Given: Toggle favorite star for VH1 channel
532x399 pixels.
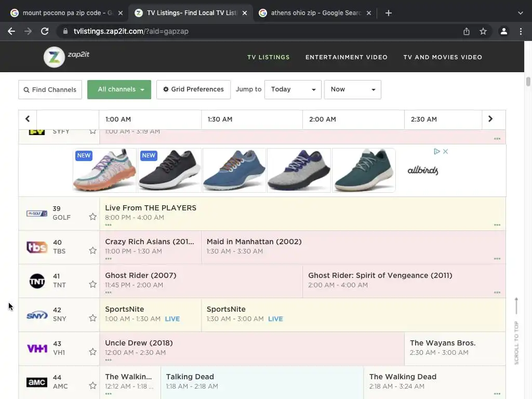Looking at the screenshot, I should click(92, 352).
